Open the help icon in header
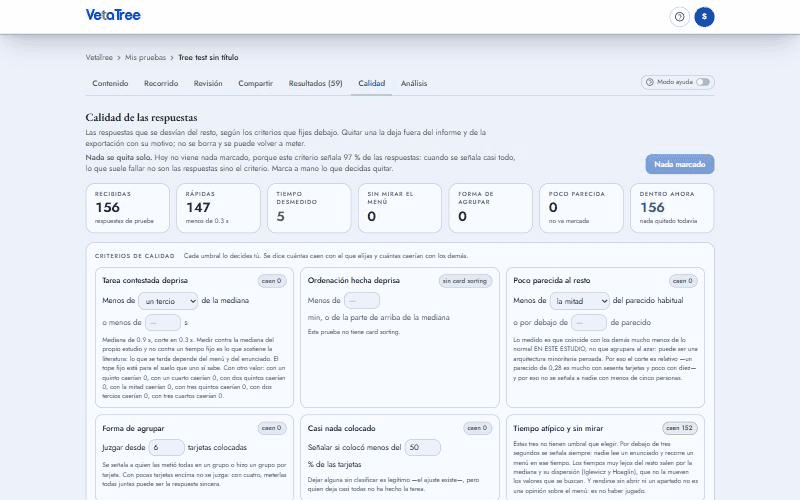Screen dimensions: 800x500 pyautogui.click(x=679, y=17)
